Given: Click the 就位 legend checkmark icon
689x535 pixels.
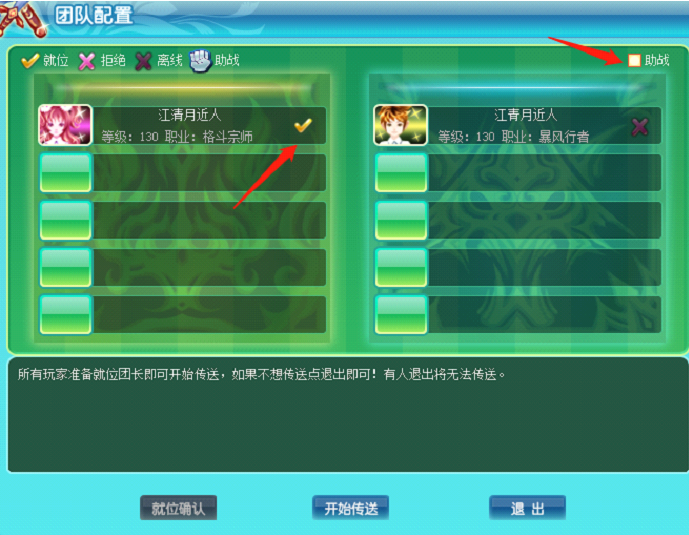Looking at the screenshot, I should click(x=30, y=61).
